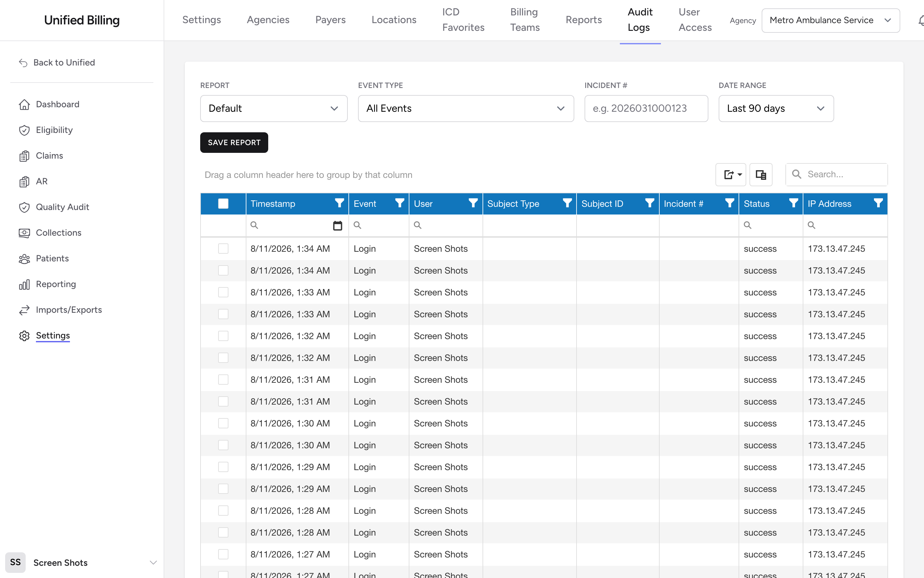
Task: Click the grid Search box
Action: click(x=836, y=175)
